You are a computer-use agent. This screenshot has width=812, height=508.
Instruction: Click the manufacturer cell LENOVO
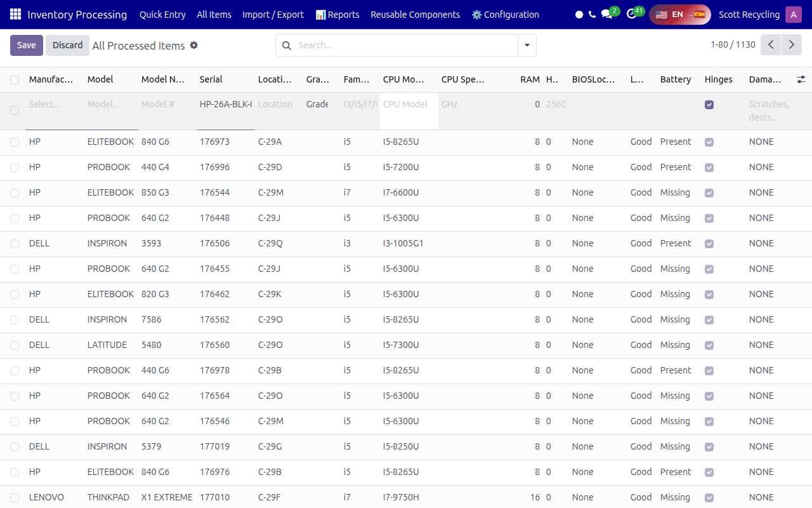46,497
